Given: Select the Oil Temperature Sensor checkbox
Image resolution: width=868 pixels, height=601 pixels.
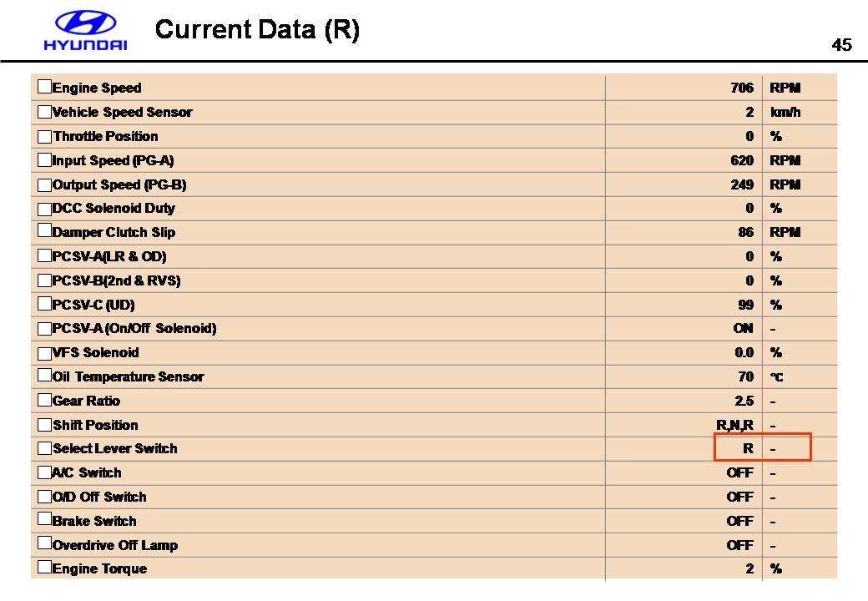Looking at the screenshot, I should point(44,376).
